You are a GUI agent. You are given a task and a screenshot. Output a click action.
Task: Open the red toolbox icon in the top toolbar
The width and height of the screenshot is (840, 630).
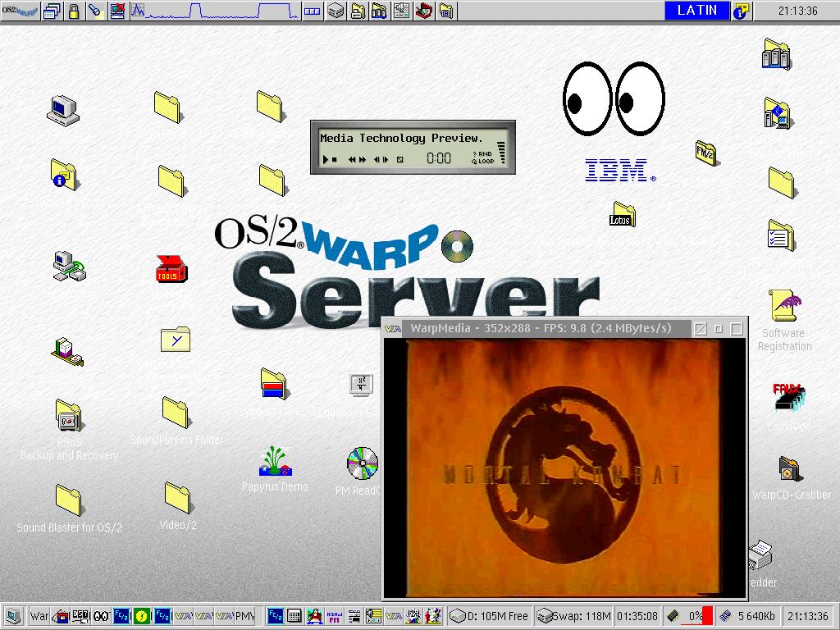coord(424,11)
